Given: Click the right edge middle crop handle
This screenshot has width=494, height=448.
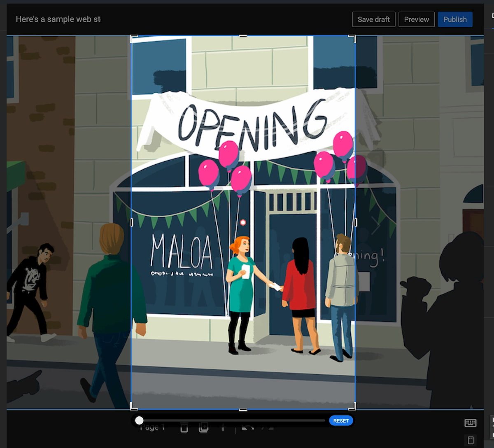Looking at the screenshot, I should click(355, 222).
